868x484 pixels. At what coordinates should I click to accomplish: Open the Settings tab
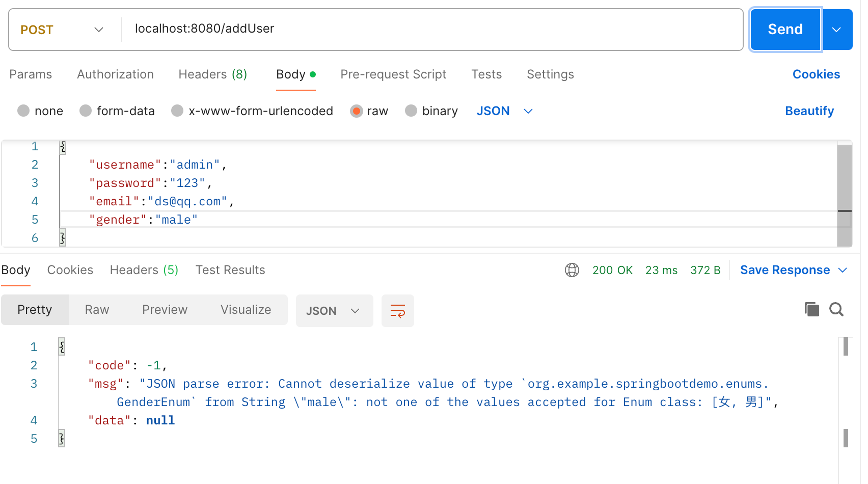tap(550, 74)
